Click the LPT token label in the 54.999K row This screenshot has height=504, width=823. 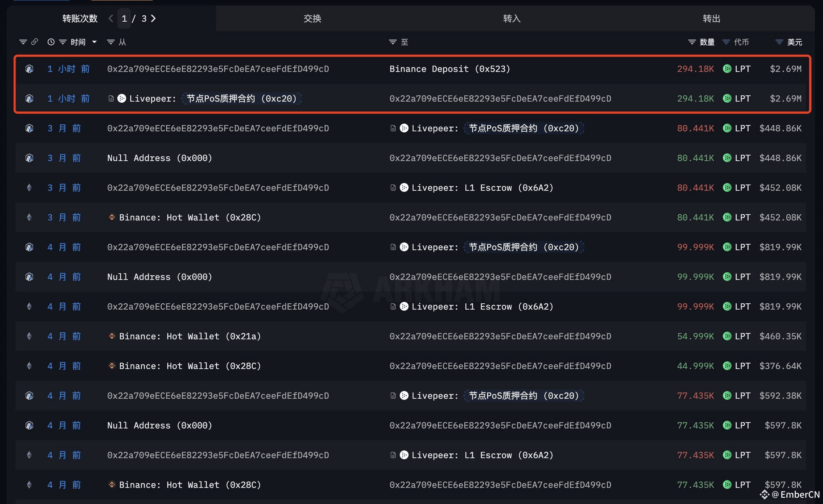[x=743, y=336]
